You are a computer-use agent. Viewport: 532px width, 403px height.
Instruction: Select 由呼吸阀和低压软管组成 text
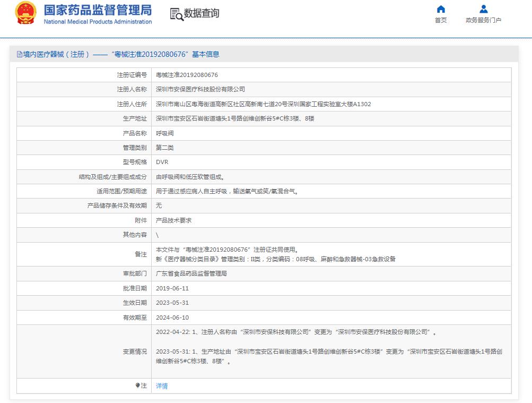[x=190, y=177]
